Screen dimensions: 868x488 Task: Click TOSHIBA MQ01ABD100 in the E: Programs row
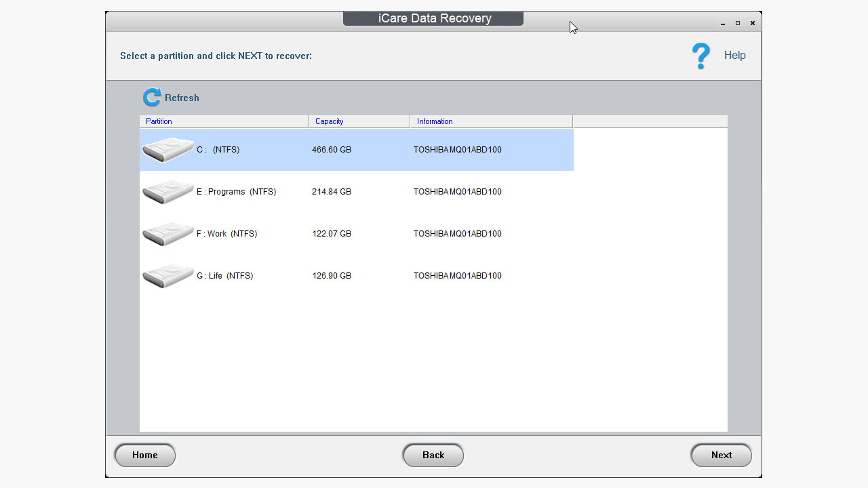(458, 192)
